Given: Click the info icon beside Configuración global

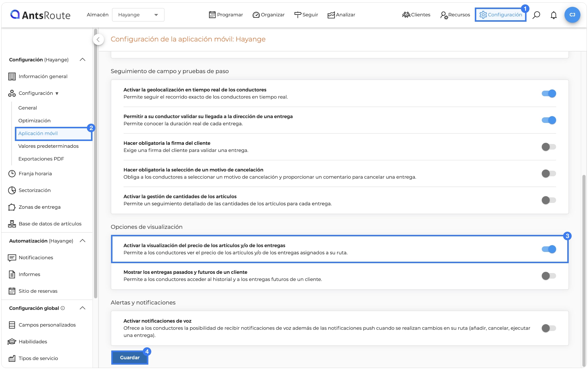Looking at the screenshot, I should point(63,308).
